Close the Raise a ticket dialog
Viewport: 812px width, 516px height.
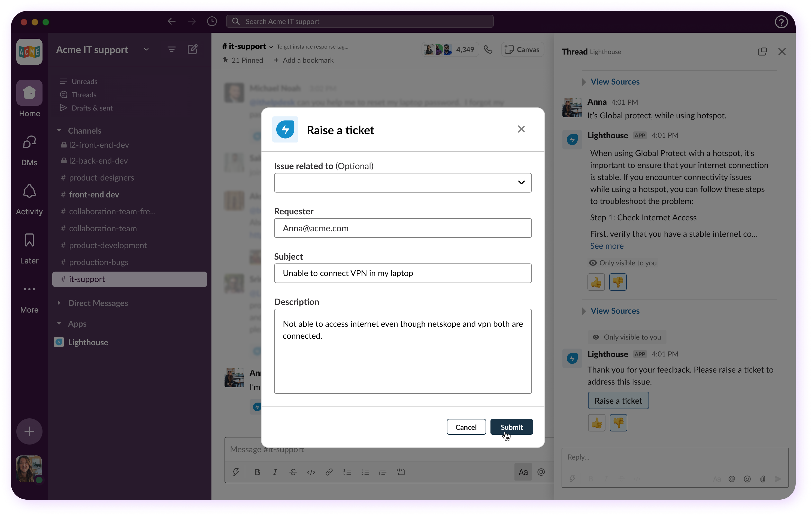(521, 129)
